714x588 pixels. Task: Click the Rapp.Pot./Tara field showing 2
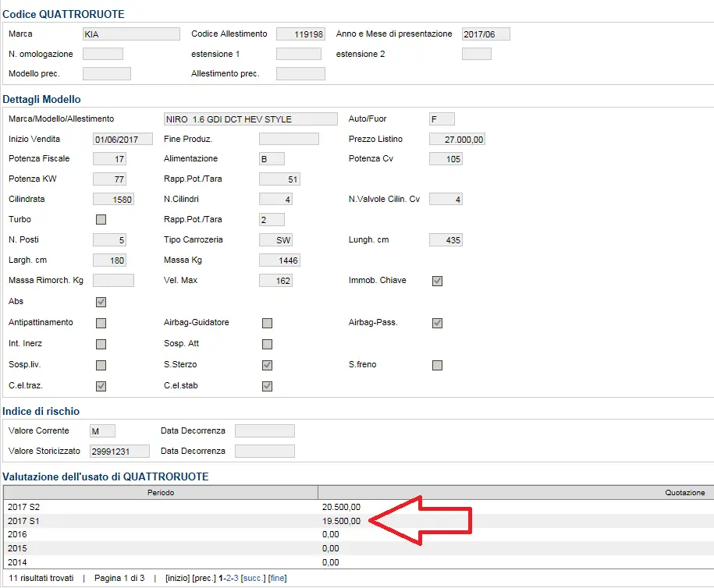pyautogui.click(x=272, y=220)
